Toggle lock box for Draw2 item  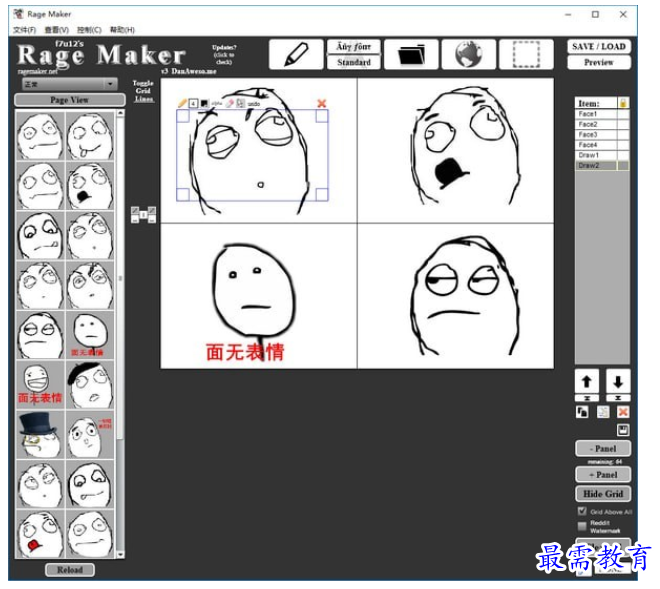623,165
